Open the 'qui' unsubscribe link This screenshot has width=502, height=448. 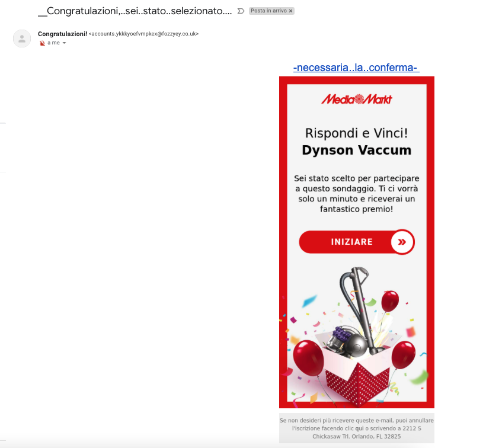[359, 428]
